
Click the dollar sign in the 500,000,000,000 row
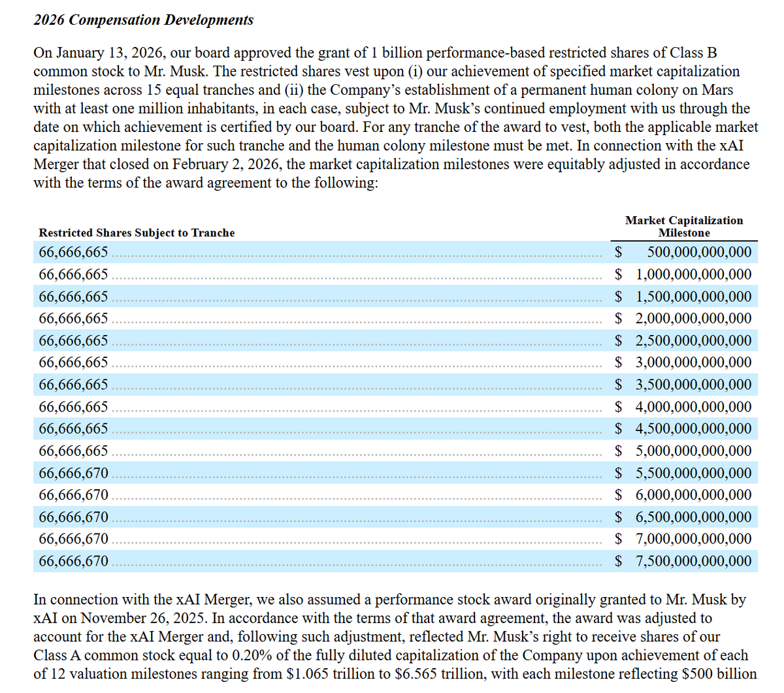[619, 252]
